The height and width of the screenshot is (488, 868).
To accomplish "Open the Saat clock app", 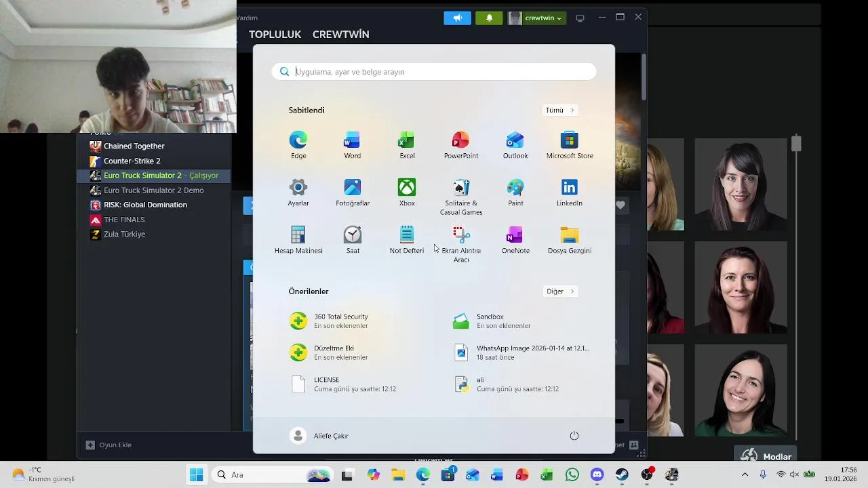I will [x=353, y=241].
